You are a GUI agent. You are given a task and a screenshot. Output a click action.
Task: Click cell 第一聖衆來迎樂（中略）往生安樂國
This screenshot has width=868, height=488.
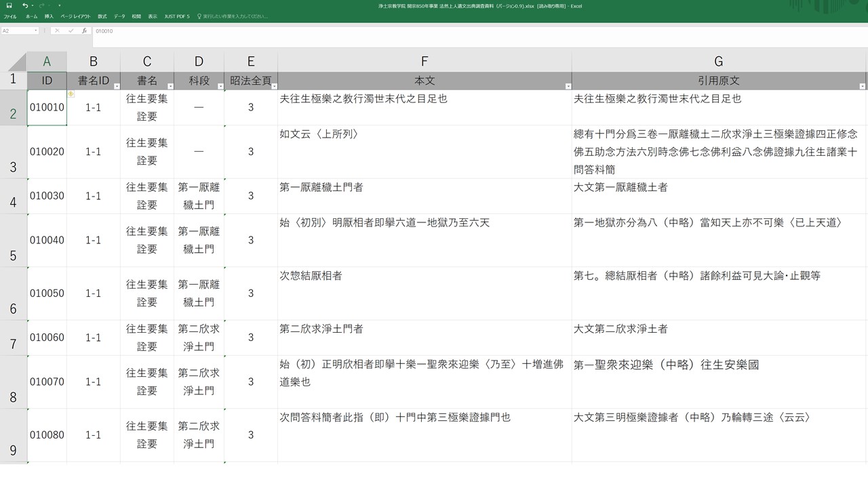tap(719, 382)
